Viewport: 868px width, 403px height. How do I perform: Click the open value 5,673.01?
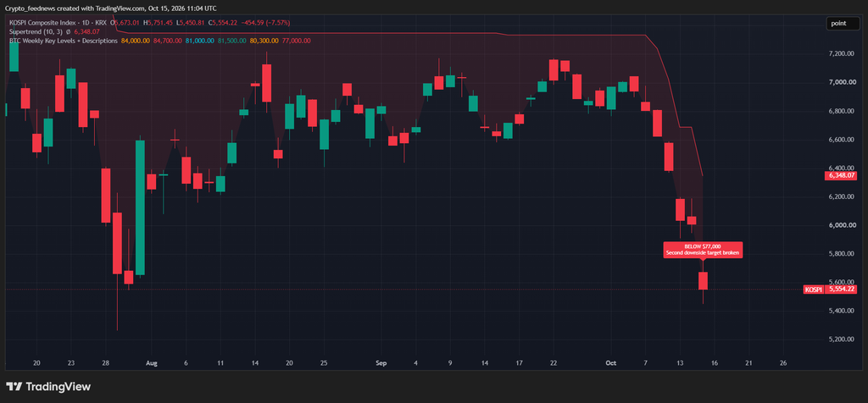tap(129, 23)
